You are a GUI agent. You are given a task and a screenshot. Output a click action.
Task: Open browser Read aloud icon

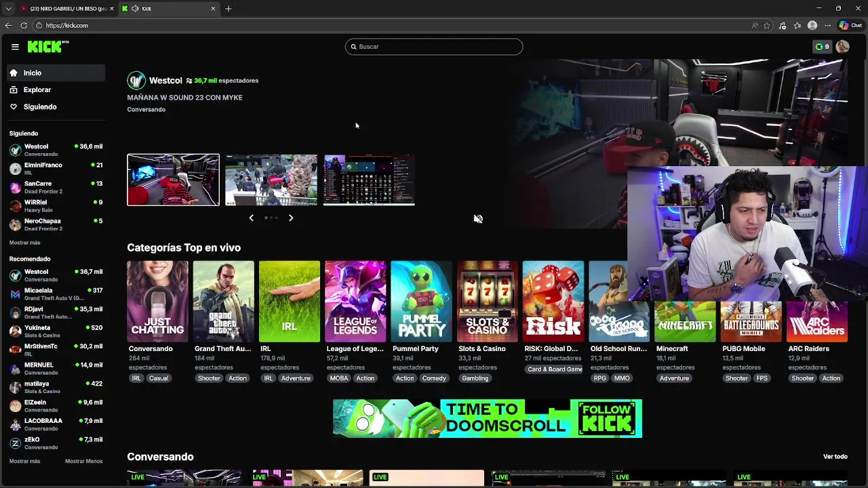tap(755, 26)
